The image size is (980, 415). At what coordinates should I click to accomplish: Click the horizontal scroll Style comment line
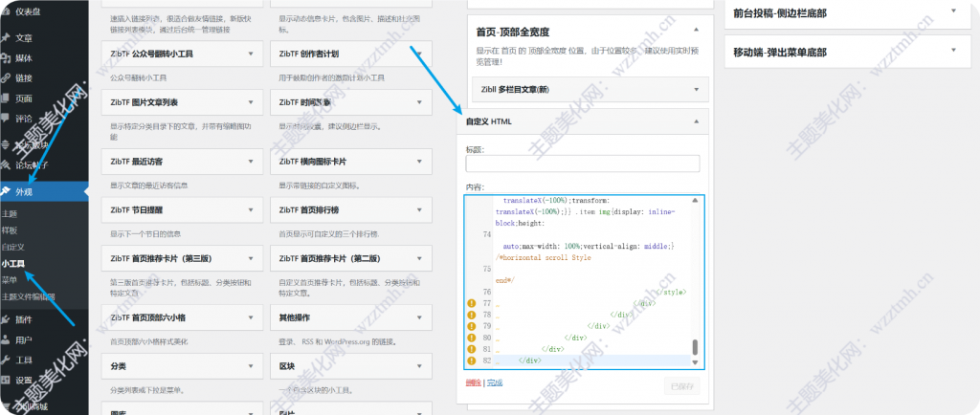543,257
